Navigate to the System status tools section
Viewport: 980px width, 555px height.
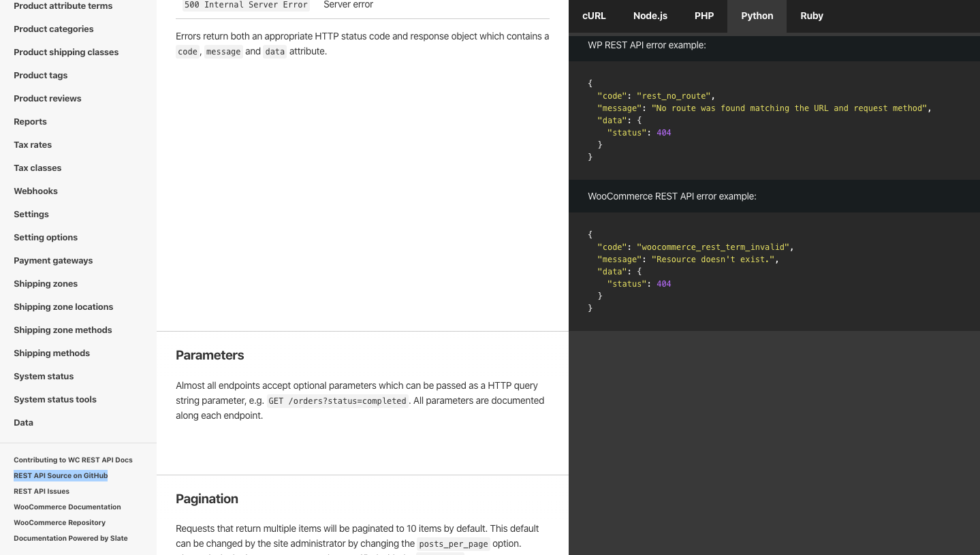54,399
